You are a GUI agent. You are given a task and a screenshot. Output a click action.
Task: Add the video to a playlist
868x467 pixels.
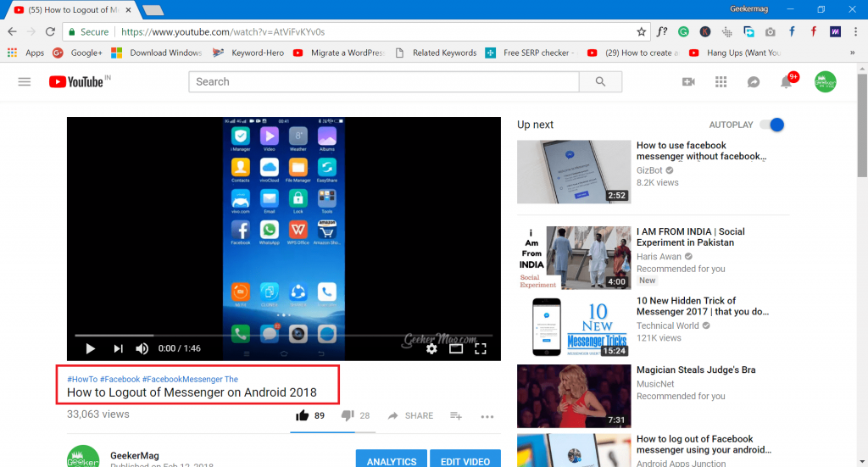coord(455,415)
